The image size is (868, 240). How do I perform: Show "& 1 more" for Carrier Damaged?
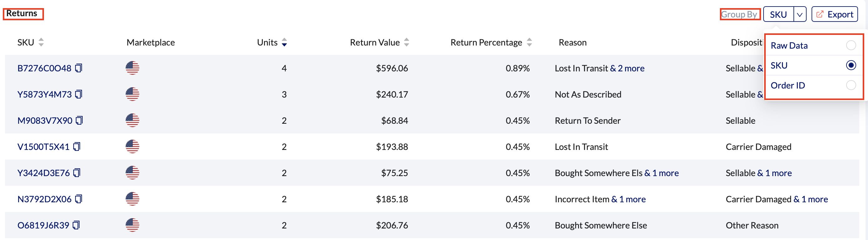[x=810, y=199]
